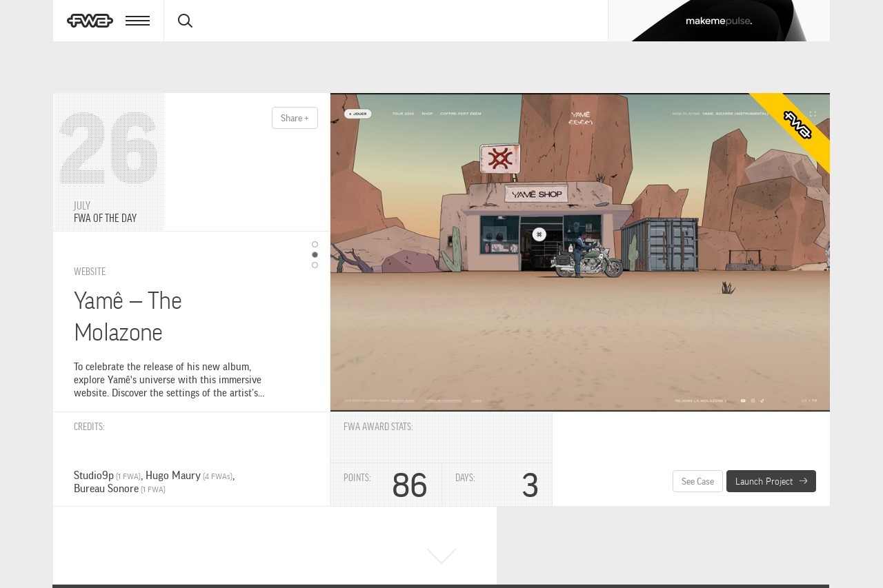
Task: Open the Yamê – The Molazone title
Action: point(128,316)
